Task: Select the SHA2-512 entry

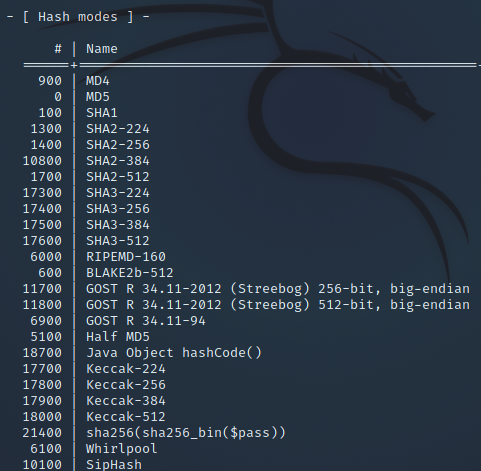Action: 118,177
